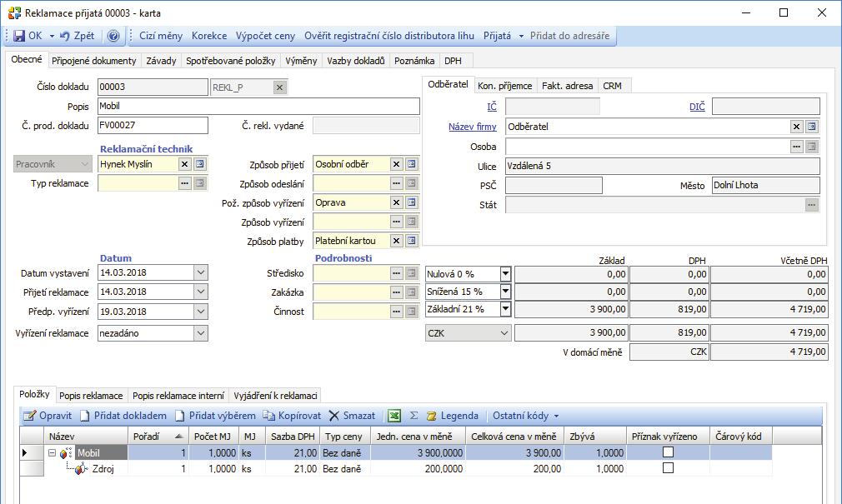842x504 pixels.
Task: Open Fakt. adresa tab
Action: point(568,86)
